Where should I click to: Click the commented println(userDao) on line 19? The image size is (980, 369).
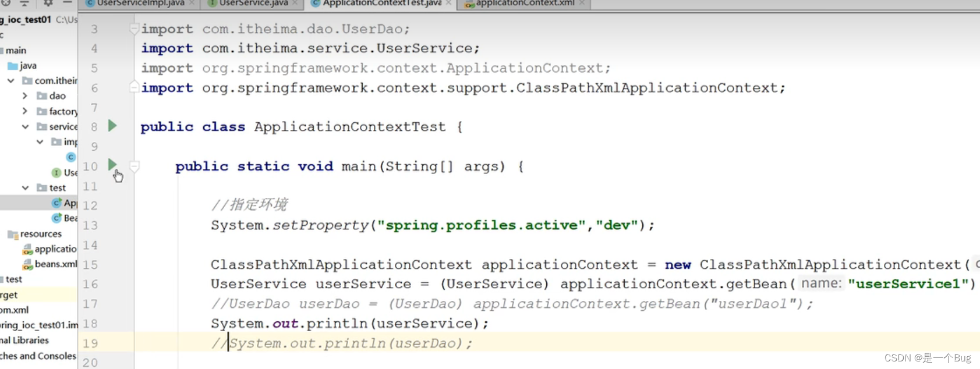(x=342, y=343)
